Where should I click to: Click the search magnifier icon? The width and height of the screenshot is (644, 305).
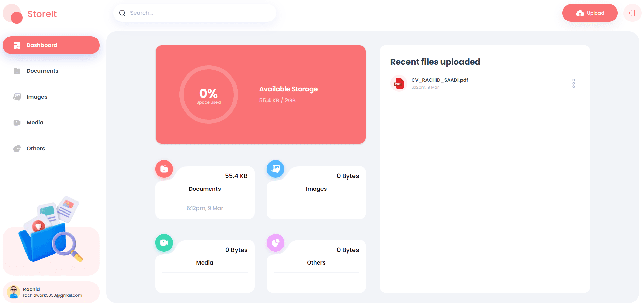point(122,13)
